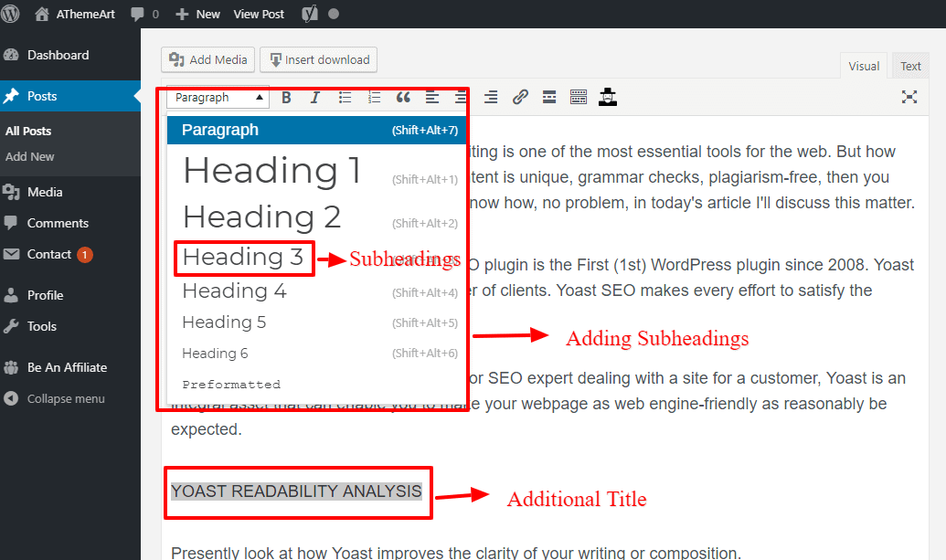Image resolution: width=946 pixels, height=560 pixels.
Task: Click the YOAST READABILITY ANALYSIS heading text
Action: pos(296,491)
